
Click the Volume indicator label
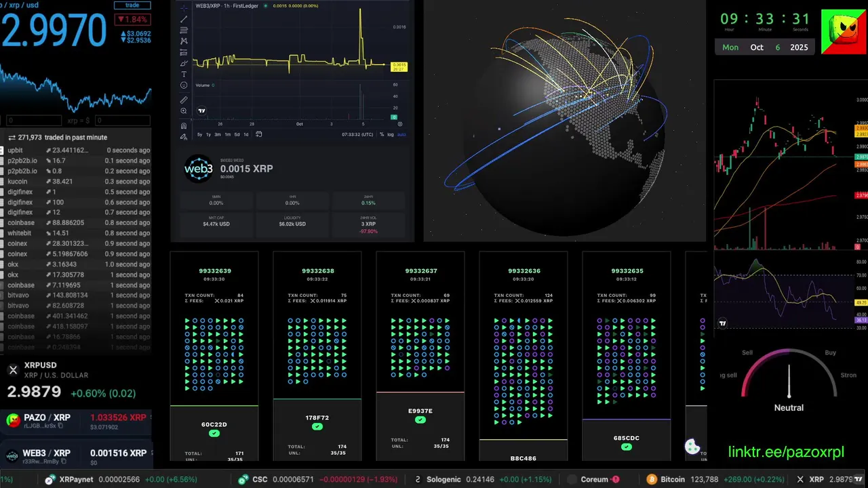point(203,85)
